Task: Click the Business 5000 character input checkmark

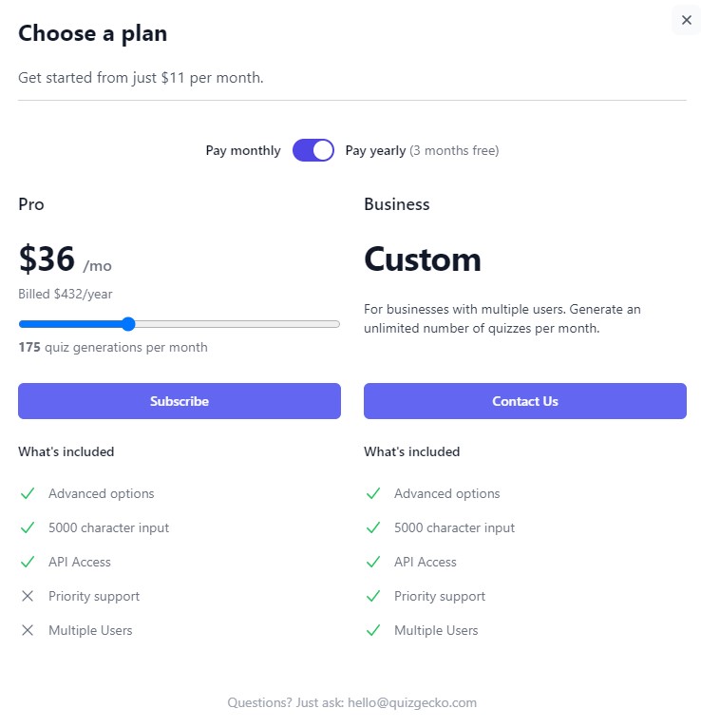Action: [x=373, y=527]
